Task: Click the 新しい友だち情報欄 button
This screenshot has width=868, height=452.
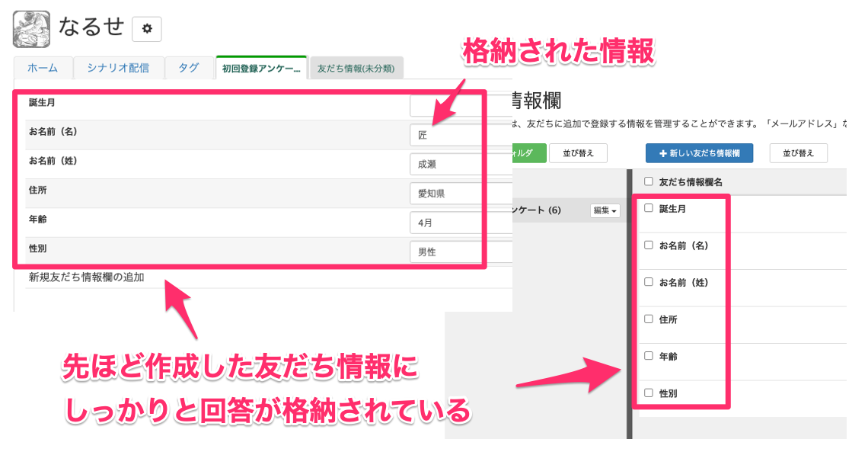Action: click(699, 153)
